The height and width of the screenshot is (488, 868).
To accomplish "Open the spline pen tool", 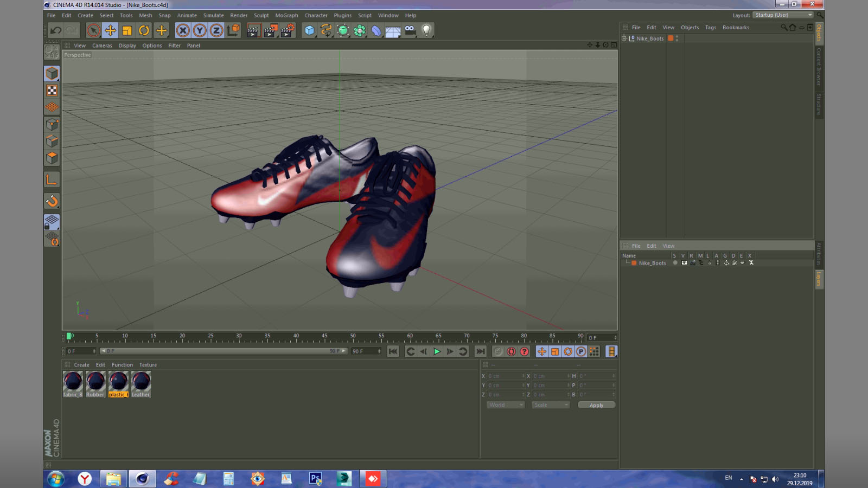I will [x=326, y=30].
